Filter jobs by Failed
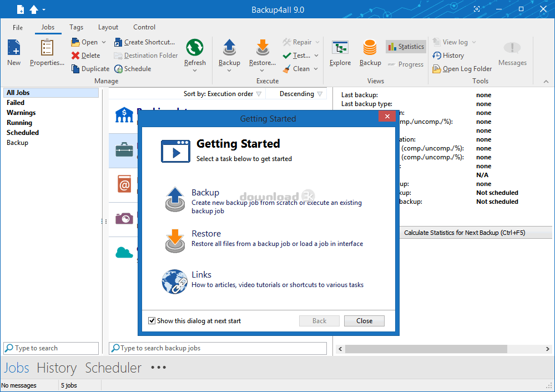555x392 pixels. tap(16, 103)
